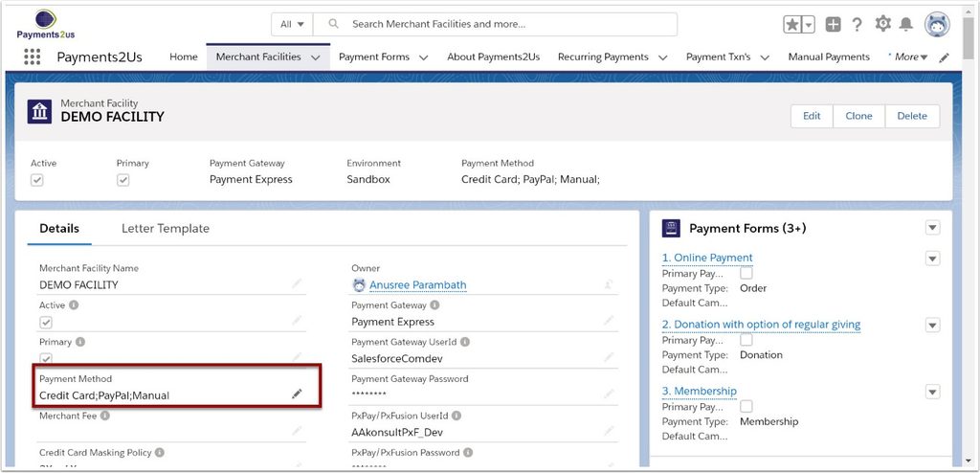Viewport: 980px width, 473px height.
Task: Click the Active field info icon
Action: tap(74, 305)
